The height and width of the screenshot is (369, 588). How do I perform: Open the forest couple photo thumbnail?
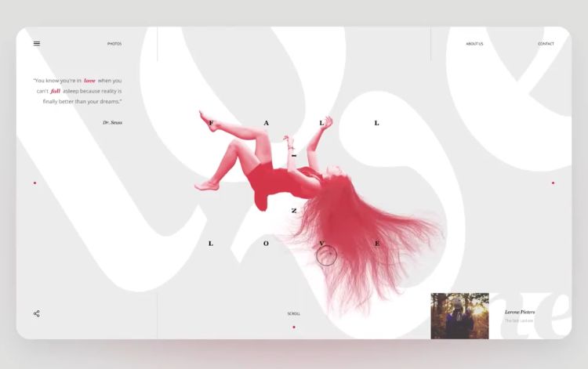click(459, 316)
